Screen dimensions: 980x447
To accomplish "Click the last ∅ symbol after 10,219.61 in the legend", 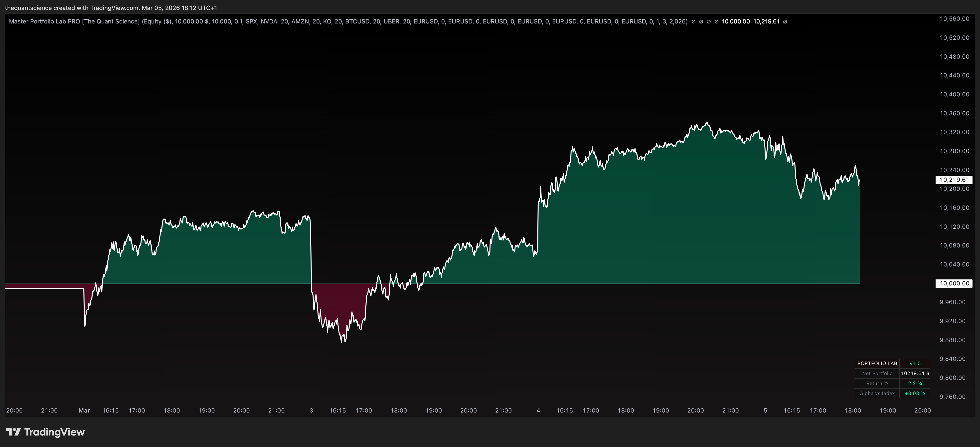I will [x=785, y=22].
